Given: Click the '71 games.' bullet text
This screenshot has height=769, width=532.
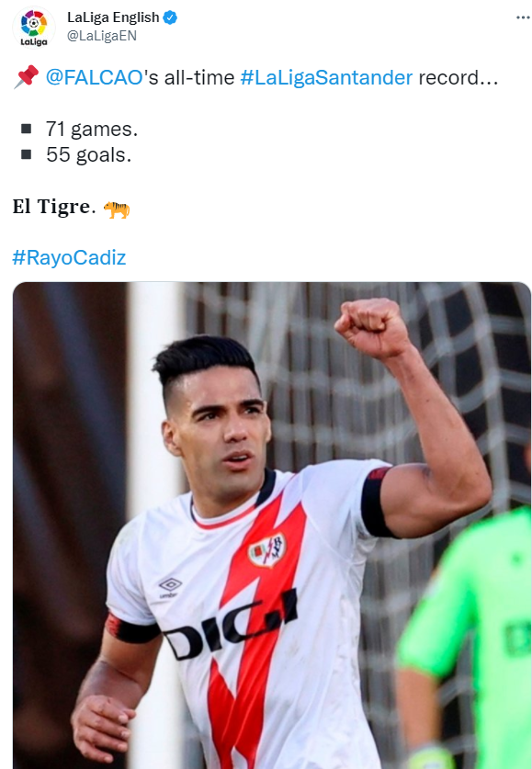Looking at the screenshot, I should click(x=92, y=130).
